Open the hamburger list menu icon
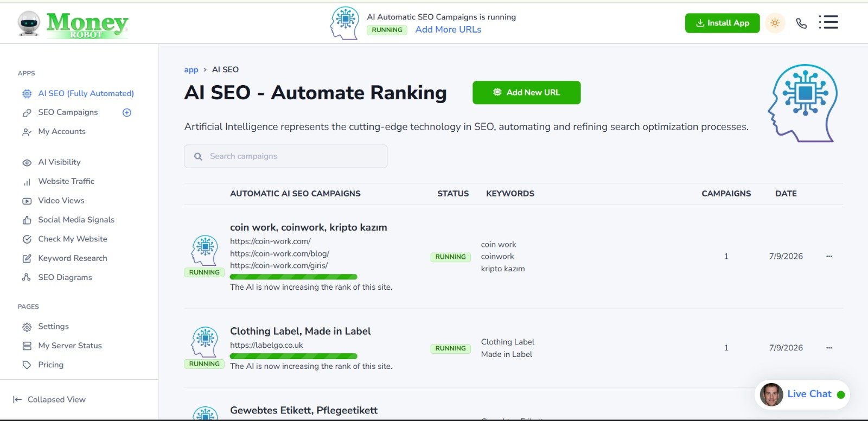The image size is (868, 421). click(828, 22)
